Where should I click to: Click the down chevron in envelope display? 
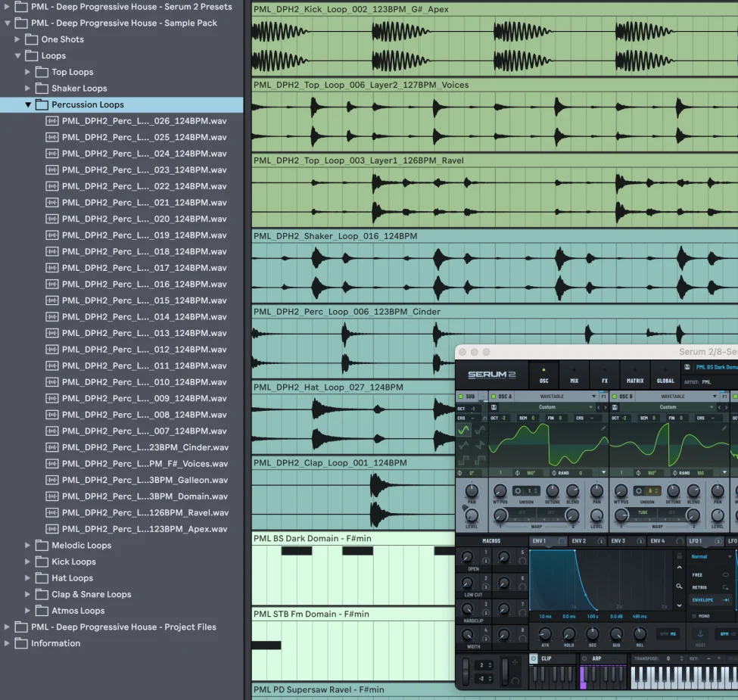pos(679,605)
